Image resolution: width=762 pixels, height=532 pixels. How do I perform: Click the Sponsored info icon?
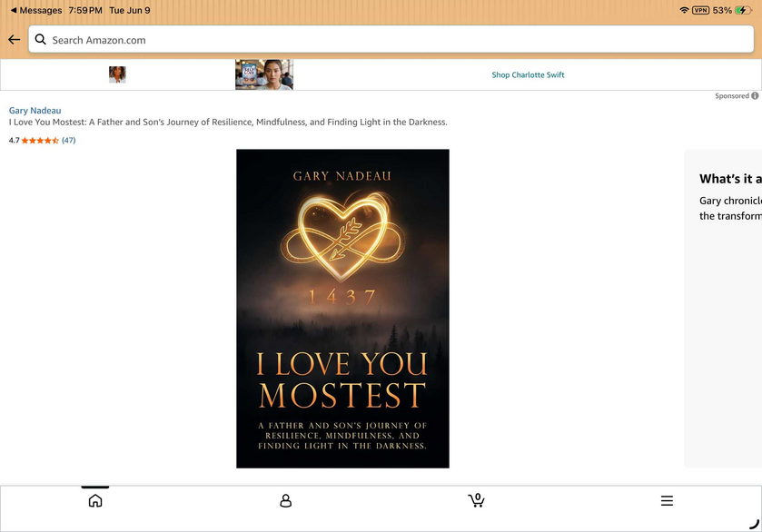pyautogui.click(x=755, y=95)
